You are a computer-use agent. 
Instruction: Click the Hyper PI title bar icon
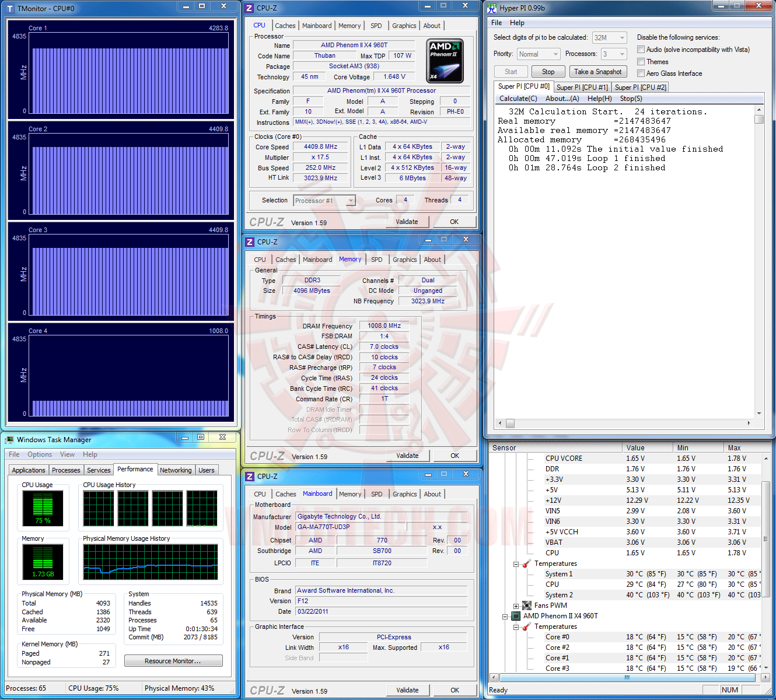coord(491,8)
